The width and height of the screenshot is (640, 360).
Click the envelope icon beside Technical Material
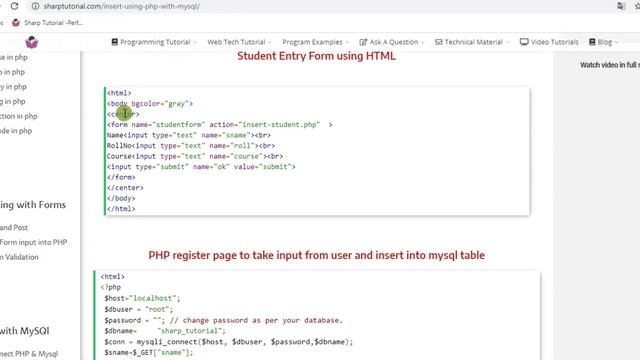[439, 42]
